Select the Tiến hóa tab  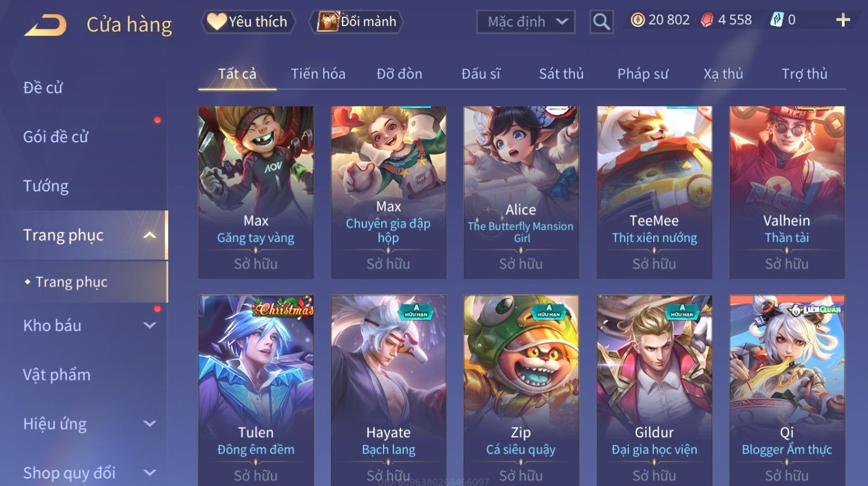pos(318,74)
